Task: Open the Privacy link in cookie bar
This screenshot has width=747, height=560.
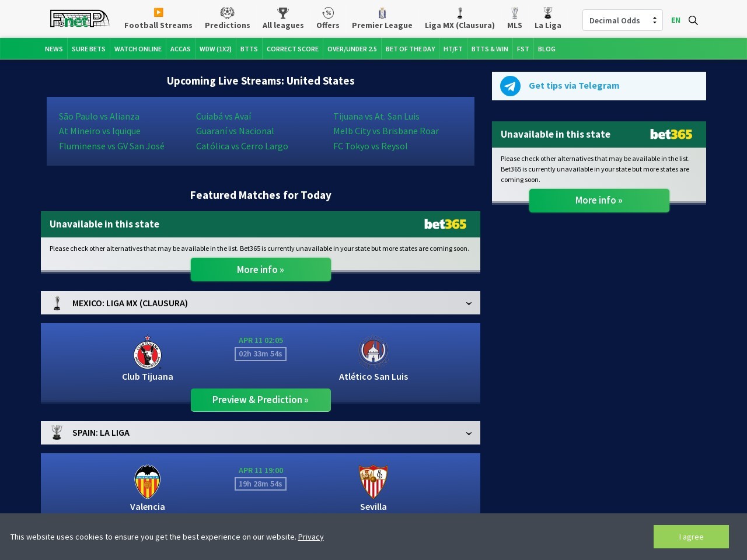Action: 310,537
